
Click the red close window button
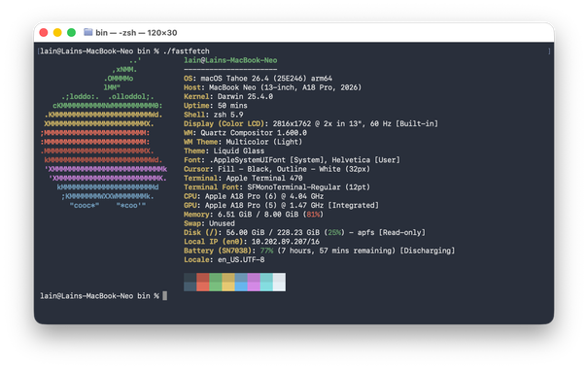[44, 33]
